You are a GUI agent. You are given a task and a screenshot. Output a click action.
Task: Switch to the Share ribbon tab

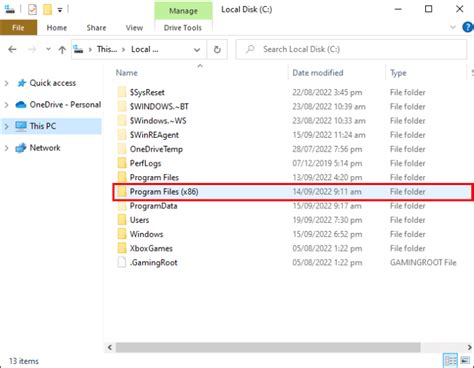(96, 28)
